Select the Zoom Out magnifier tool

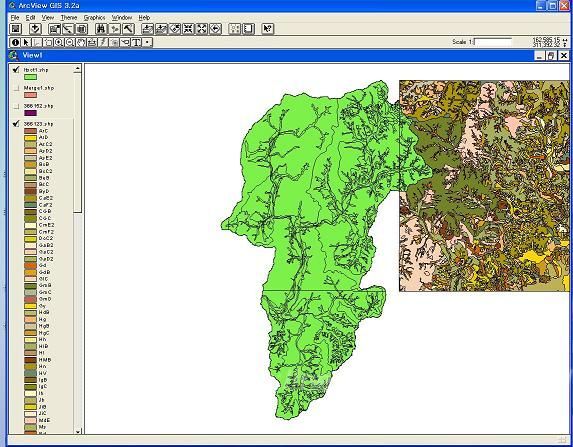click(70, 42)
